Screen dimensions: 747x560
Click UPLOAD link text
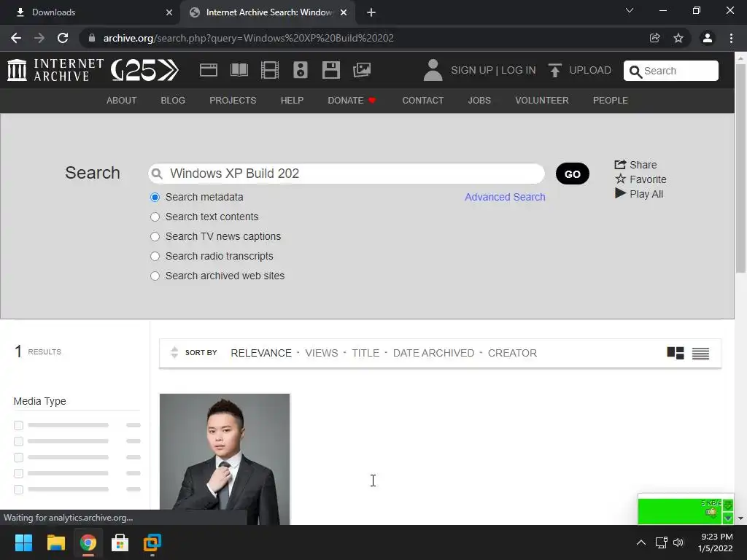coord(590,70)
